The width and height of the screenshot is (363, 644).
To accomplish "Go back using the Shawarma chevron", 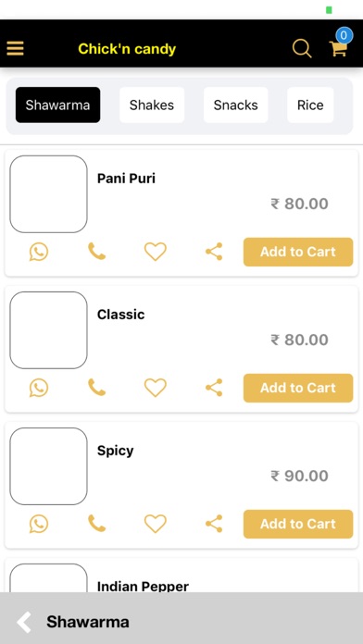I will click(24, 622).
